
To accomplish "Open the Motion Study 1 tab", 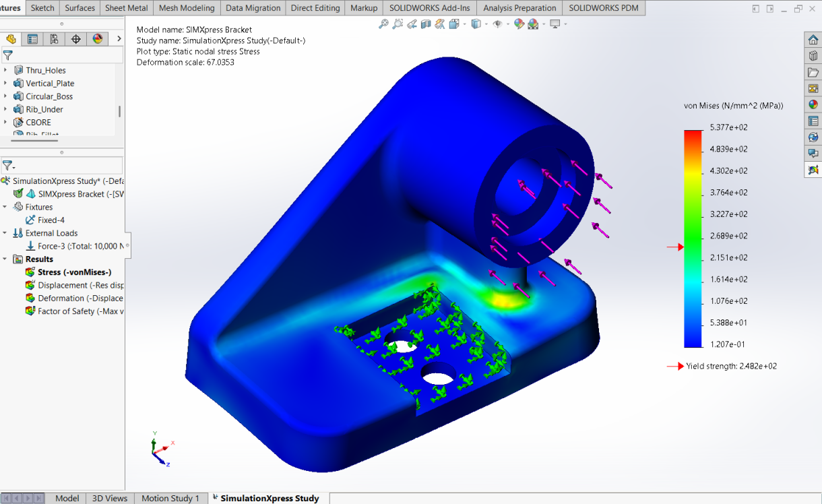I will [x=170, y=498].
